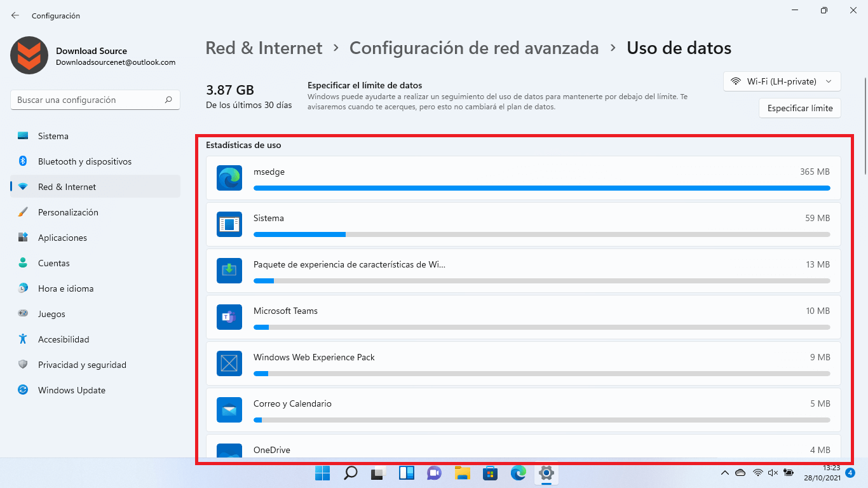Click the back arrow in Configuración

(15, 15)
